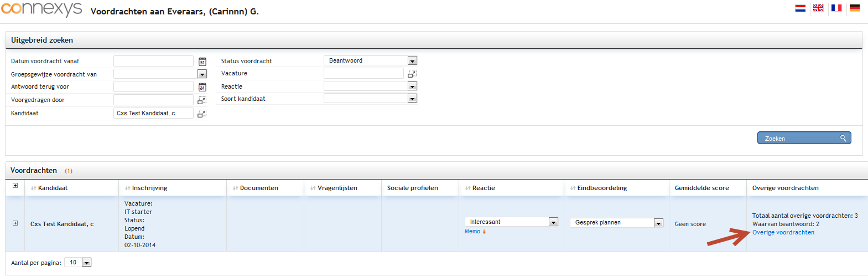The width and height of the screenshot is (868, 276).
Task: Switch language to French flag
Action: click(x=836, y=8)
